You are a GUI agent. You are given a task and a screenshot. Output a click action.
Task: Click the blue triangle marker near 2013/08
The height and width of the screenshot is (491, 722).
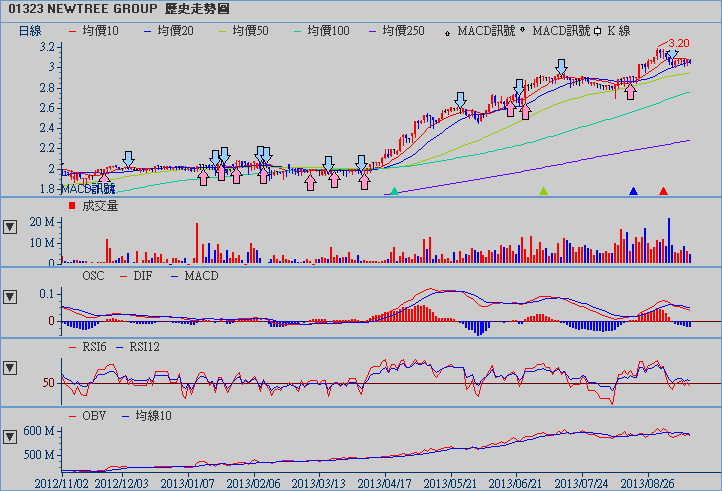point(632,190)
